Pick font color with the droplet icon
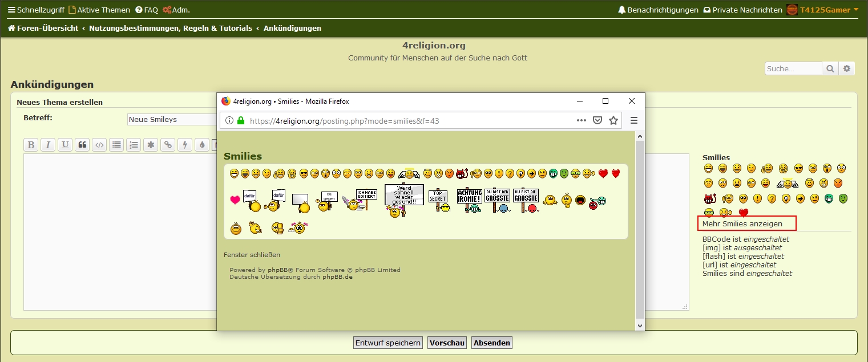 click(x=201, y=145)
